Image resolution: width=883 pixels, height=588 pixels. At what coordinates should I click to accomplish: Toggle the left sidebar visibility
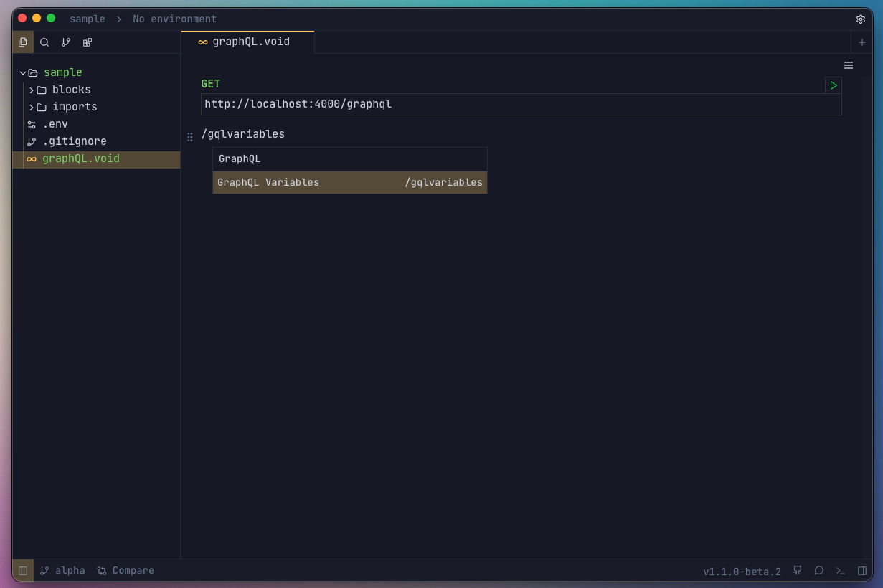click(x=22, y=570)
